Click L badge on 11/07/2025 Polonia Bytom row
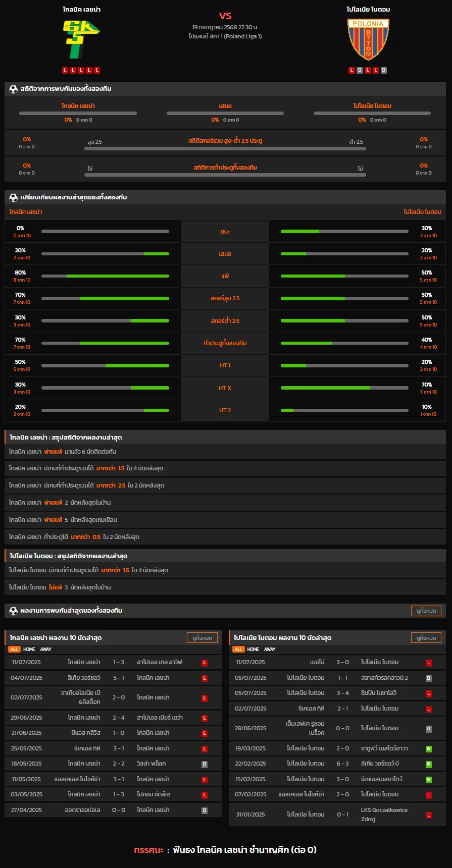The width and height of the screenshot is (452, 868). tap(428, 663)
